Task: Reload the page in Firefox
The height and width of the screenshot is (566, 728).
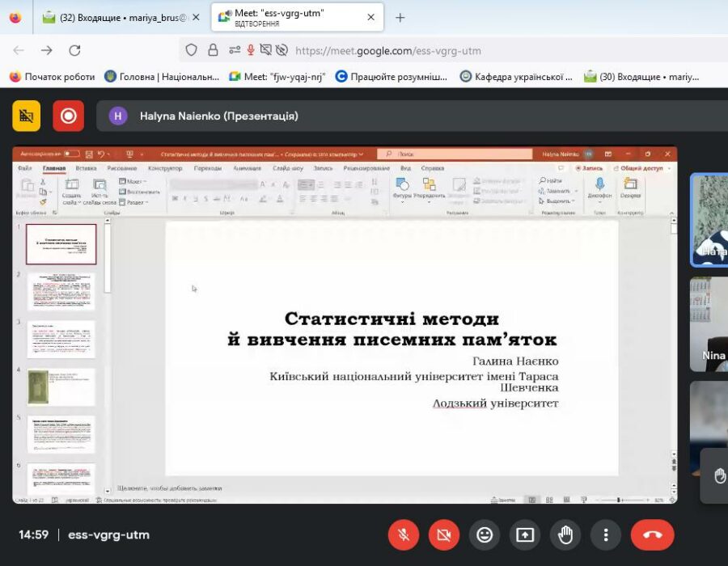Action: 74,50
